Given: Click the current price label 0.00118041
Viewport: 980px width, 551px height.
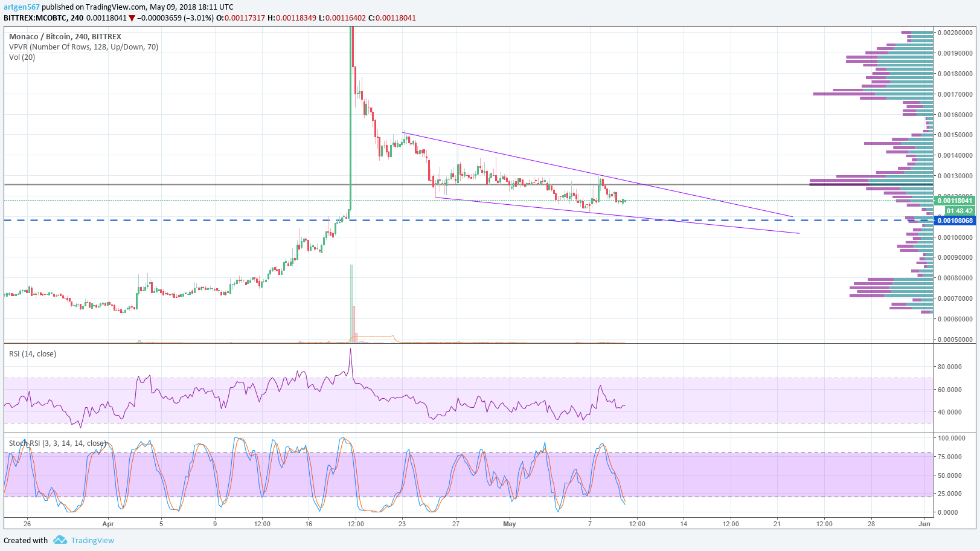Looking at the screenshot, I should pos(955,201).
